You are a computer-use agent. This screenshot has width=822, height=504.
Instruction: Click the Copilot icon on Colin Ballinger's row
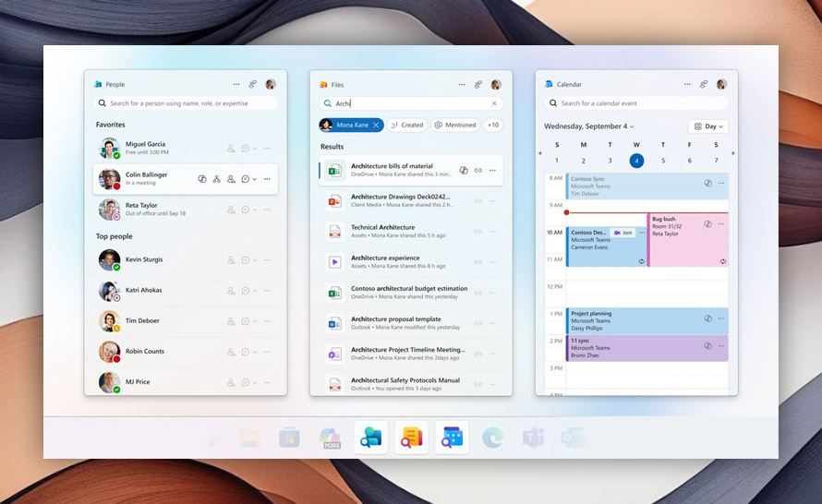pyautogui.click(x=202, y=179)
